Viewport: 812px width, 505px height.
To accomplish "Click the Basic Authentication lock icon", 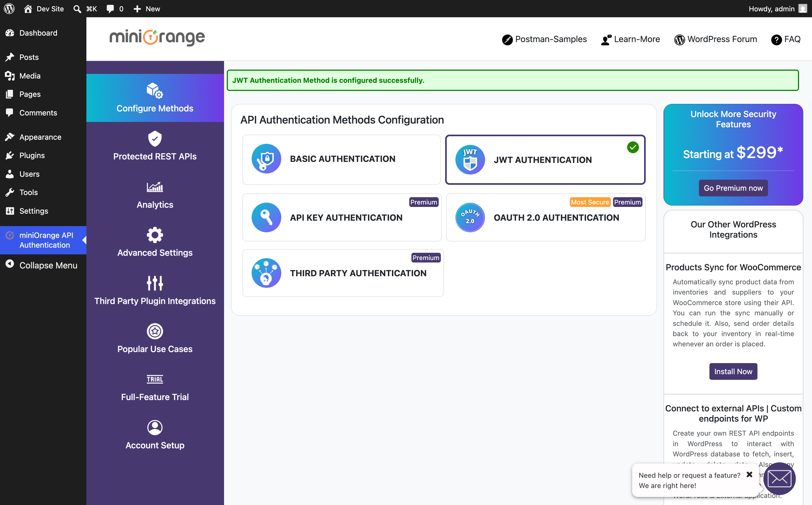I will pos(266,159).
